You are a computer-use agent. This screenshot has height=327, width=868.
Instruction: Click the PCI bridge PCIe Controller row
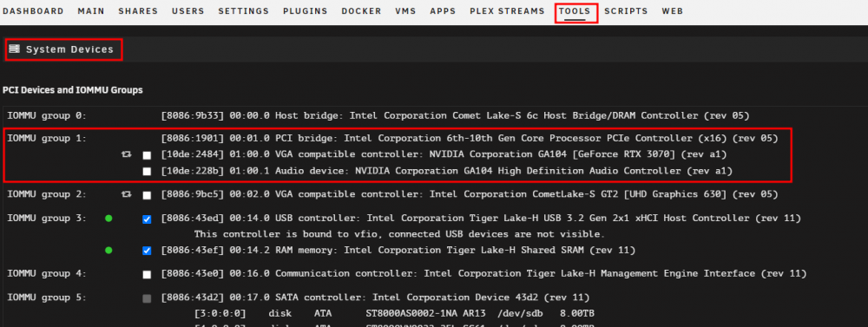point(470,138)
